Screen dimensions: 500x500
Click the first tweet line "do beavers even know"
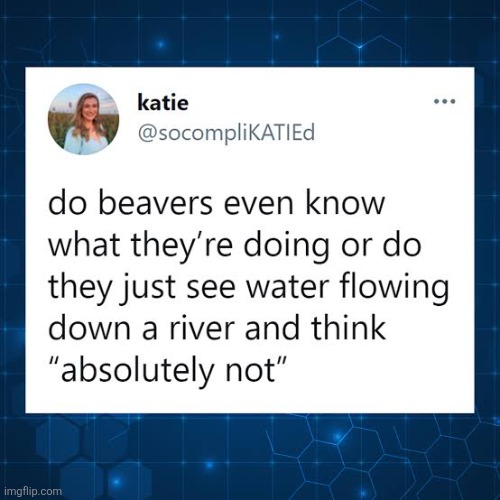217,204
